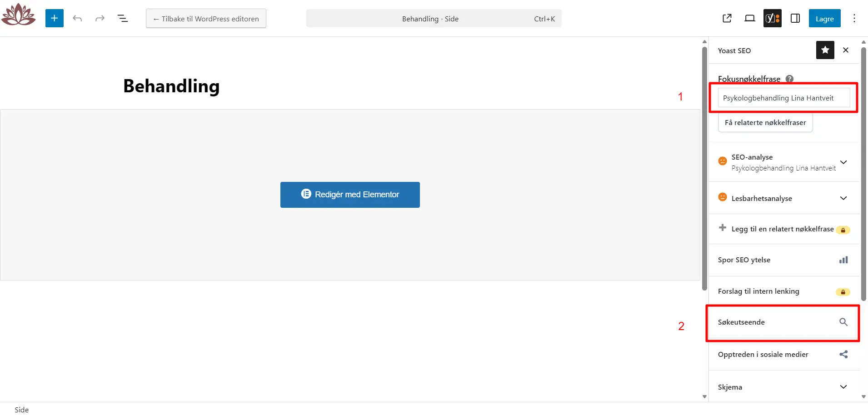The image size is (868, 416).
Task: Click the orange SEO-analyse score face
Action: click(723, 161)
